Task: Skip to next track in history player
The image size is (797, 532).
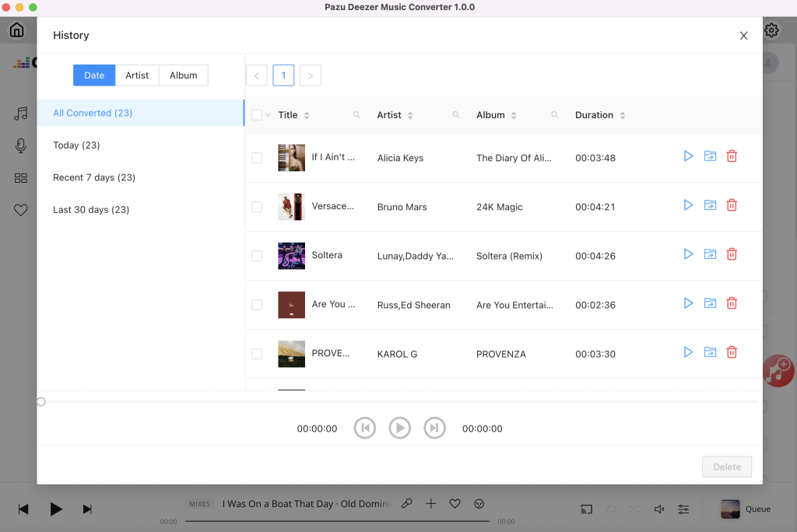Action: pos(434,428)
